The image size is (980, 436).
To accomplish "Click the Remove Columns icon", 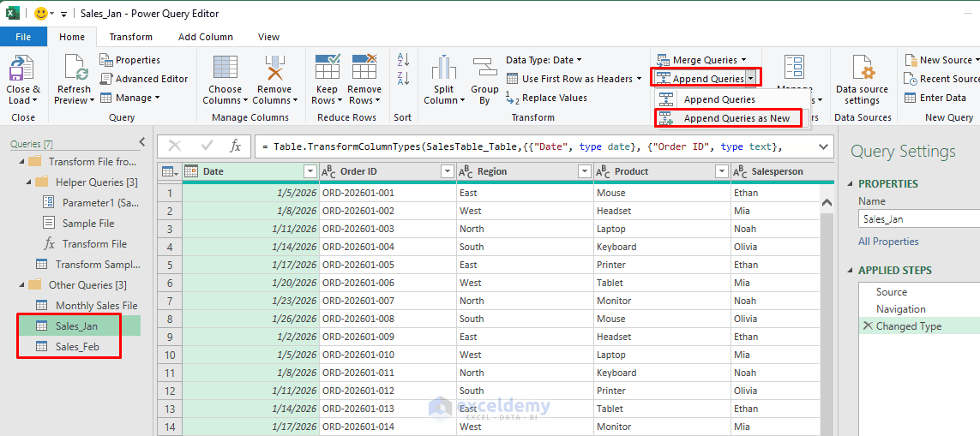I will [274, 68].
